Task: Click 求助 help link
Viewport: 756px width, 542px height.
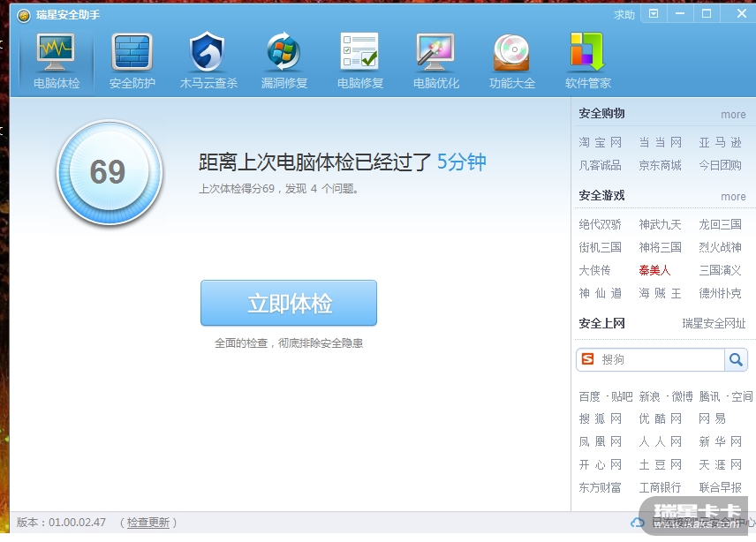Action: (624, 14)
